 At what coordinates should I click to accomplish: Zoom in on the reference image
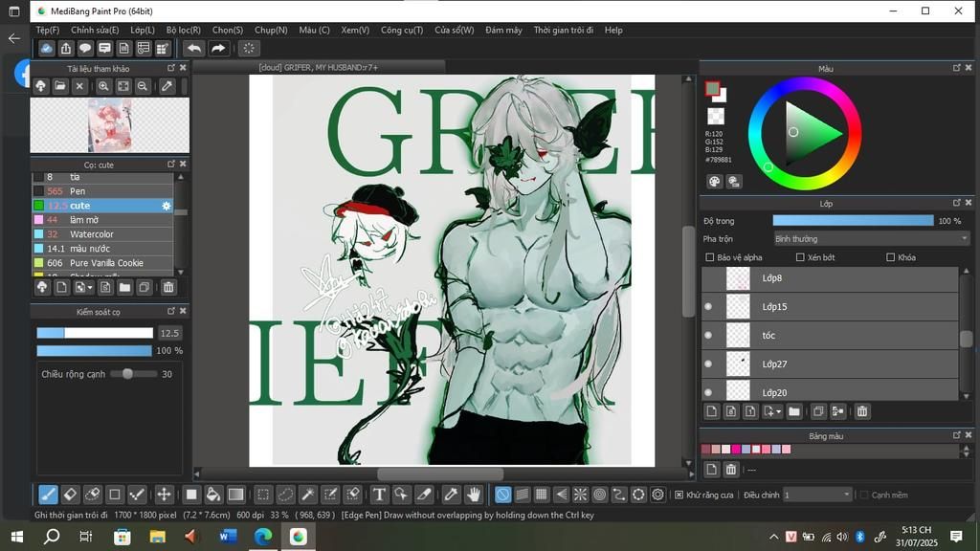click(x=103, y=86)
